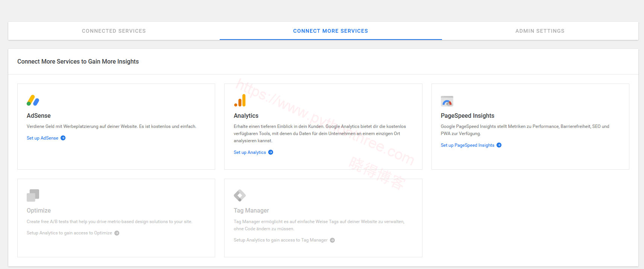Click the Analytics card title

coord(246,116)
